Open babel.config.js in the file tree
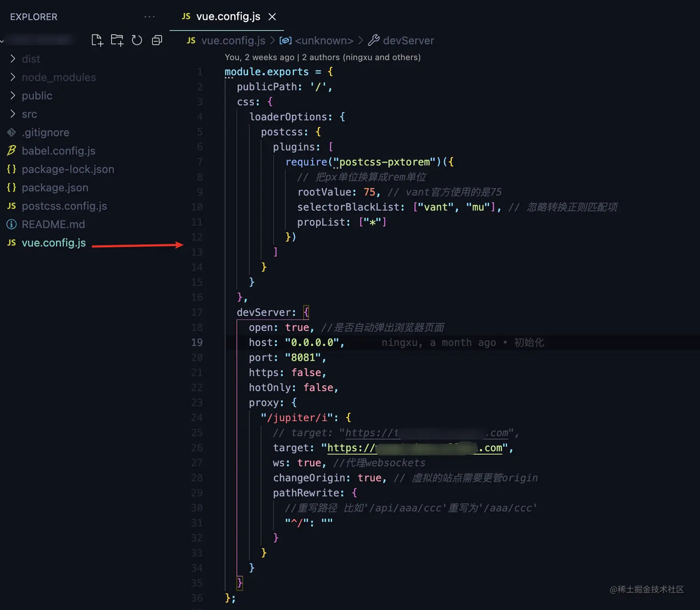The image size is (700, 610). (x=58, y=151)
